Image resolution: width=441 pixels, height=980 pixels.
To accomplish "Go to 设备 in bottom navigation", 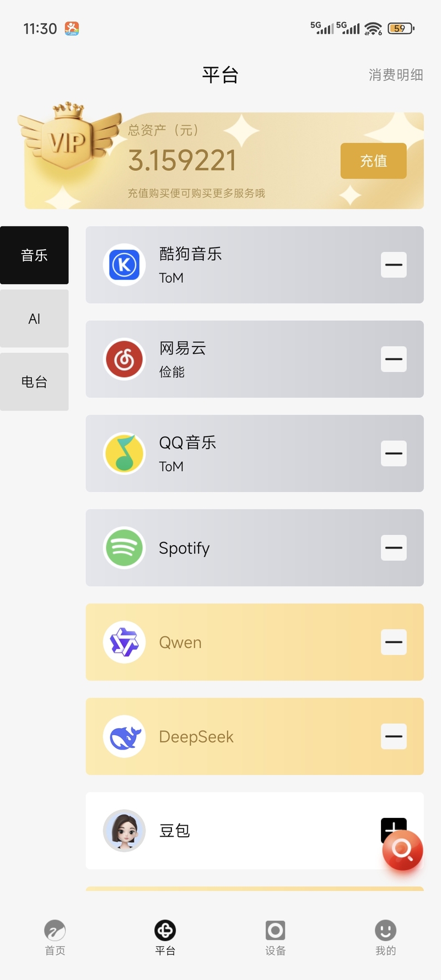I will click(x=275, y=937).
